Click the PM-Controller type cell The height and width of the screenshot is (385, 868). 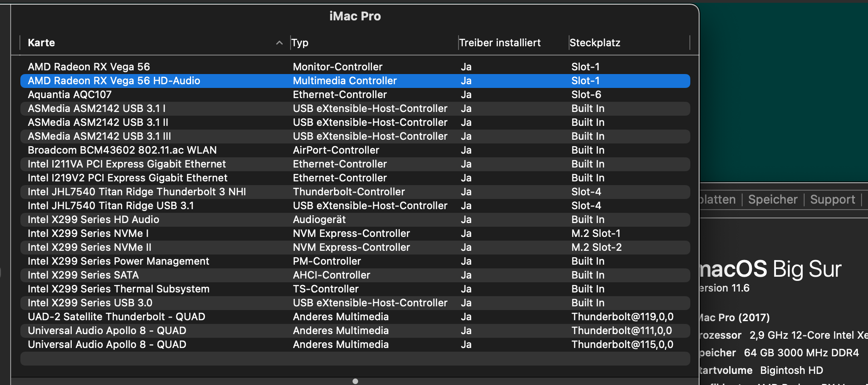coord(327,261)
